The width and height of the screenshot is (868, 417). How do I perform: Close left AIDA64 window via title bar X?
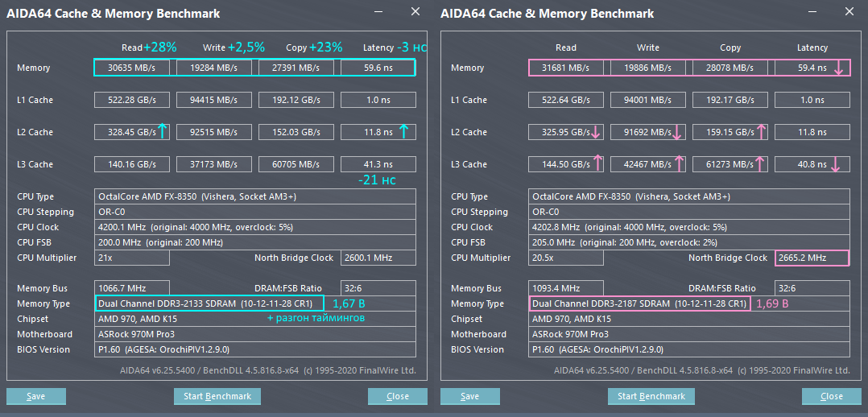(415, 12)
